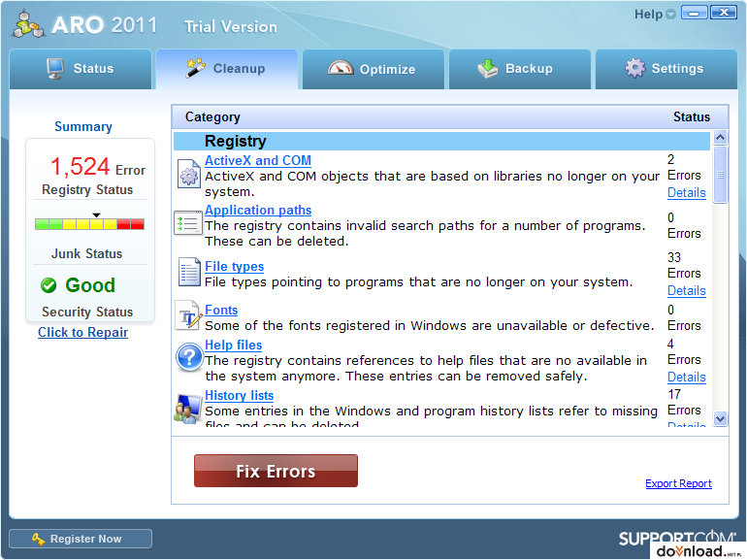Open the ActiveX and COM link
This screenshot has width=747, height=560.
click(x=258, y=160)
